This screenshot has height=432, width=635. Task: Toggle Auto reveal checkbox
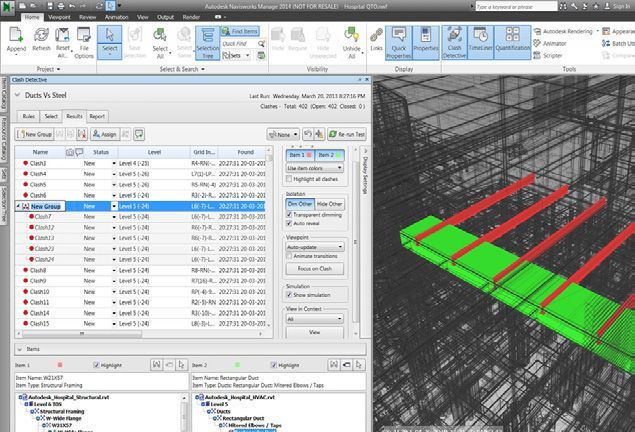[289, 223]
